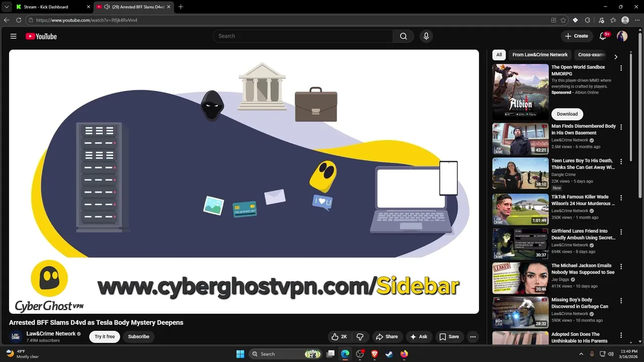Open Teen Lures Boy To His Death thumbnail

(x=520, y=173)
